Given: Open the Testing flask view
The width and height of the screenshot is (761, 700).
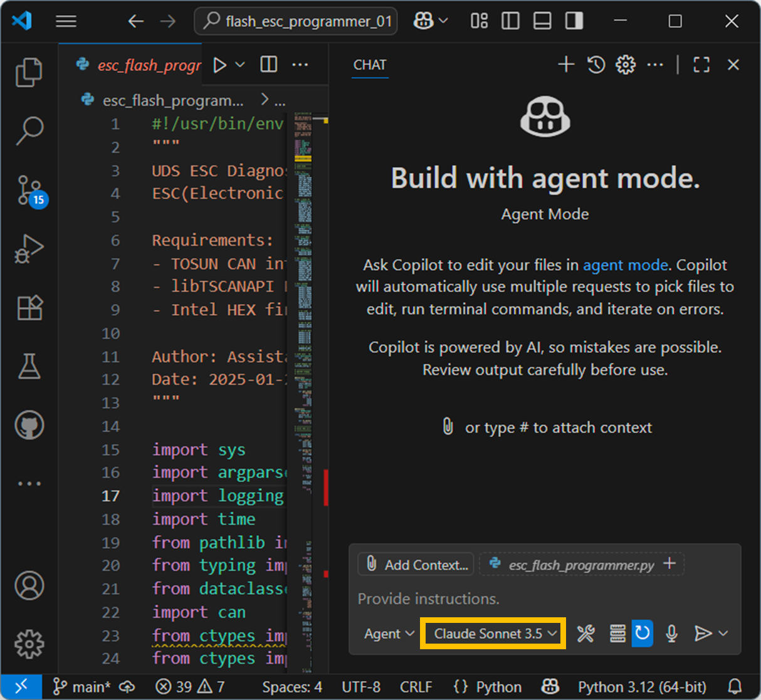Looking at the screenshot, I should [29, 366].
